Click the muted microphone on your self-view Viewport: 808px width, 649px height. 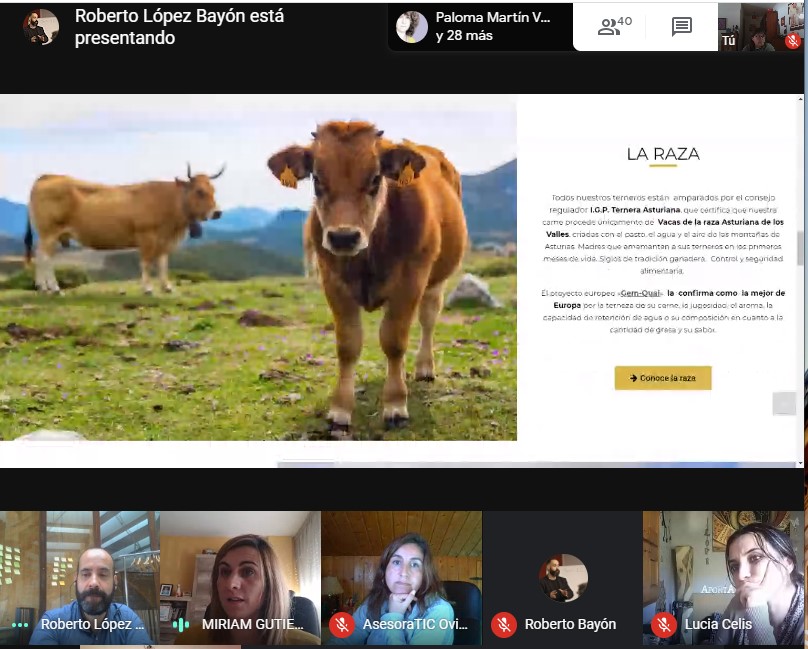click(793, 41)
